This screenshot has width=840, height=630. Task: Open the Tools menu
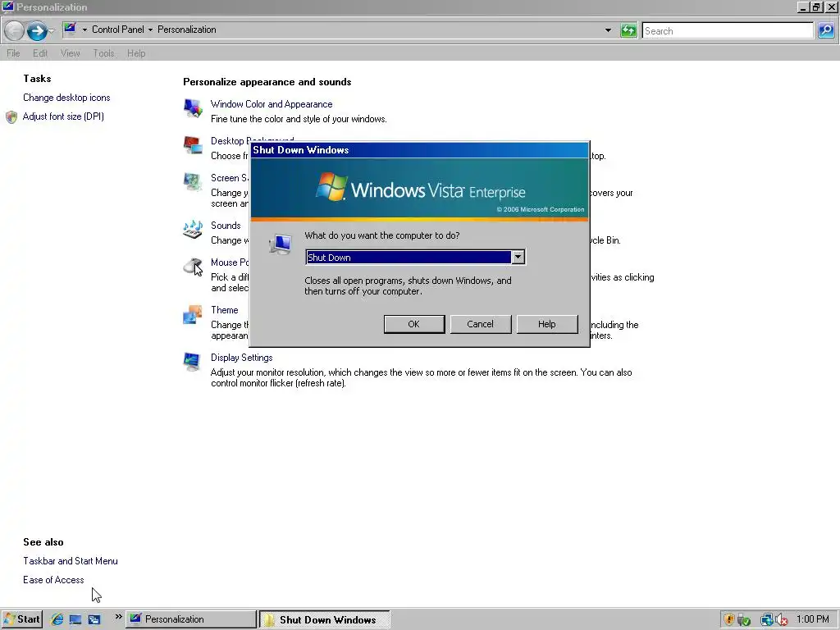[103, 53]
